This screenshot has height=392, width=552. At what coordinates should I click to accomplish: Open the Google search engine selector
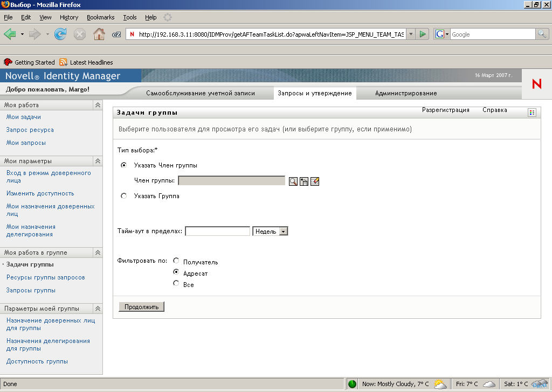(x=442, y=34)
